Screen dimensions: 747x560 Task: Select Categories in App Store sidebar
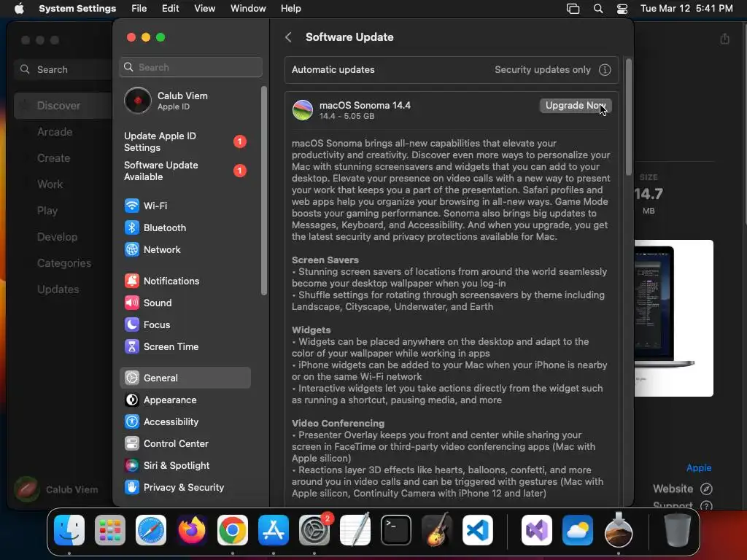pos(64,262)
